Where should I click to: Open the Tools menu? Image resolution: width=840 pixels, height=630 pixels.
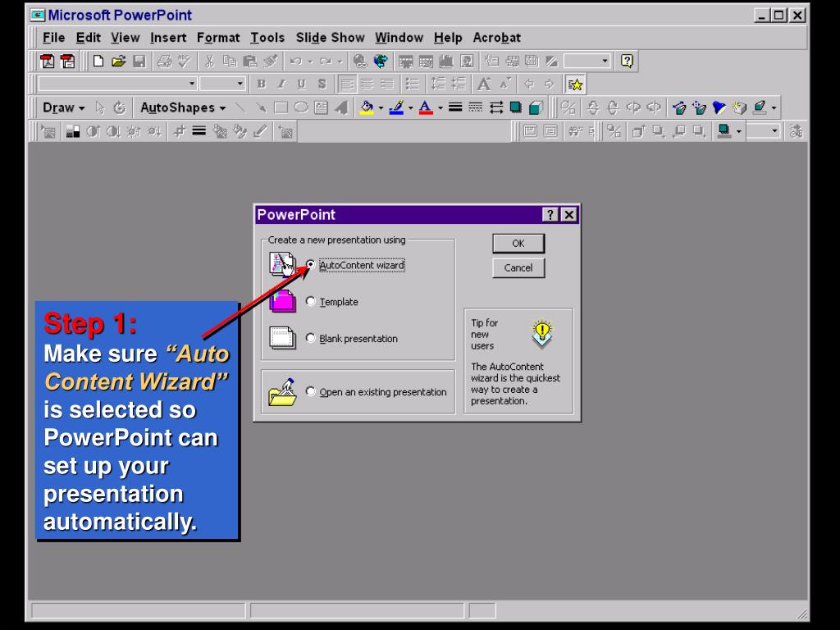pyautogui.click(x=267, y=38)
